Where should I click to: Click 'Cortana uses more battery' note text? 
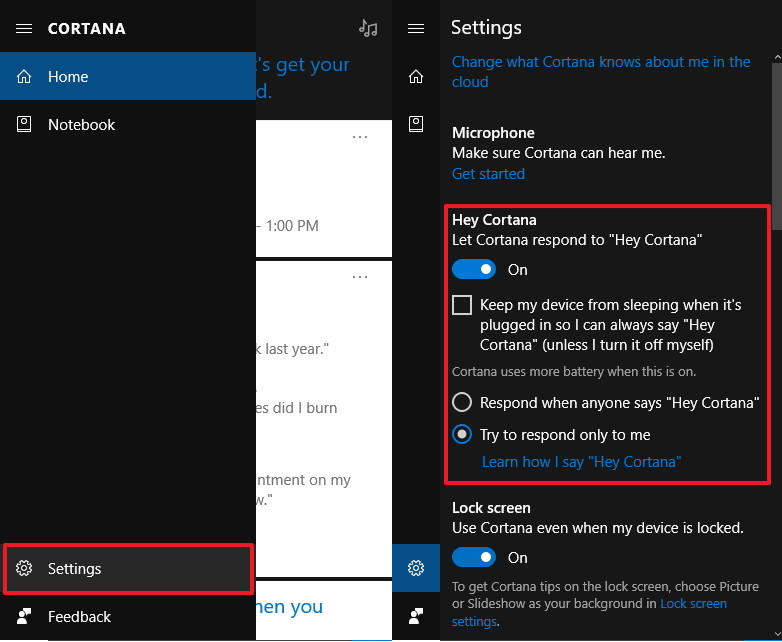pyautogui.click(x=574, y=372)
